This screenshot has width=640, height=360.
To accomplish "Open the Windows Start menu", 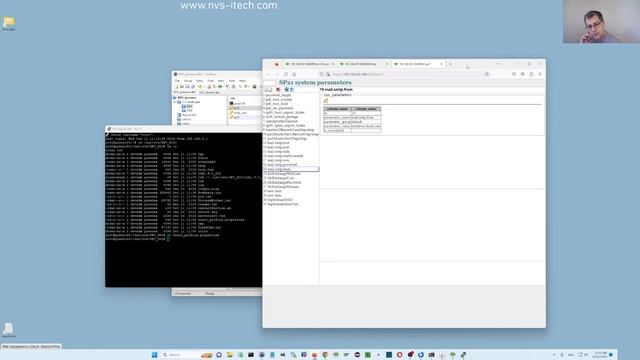I will [154, 355].
